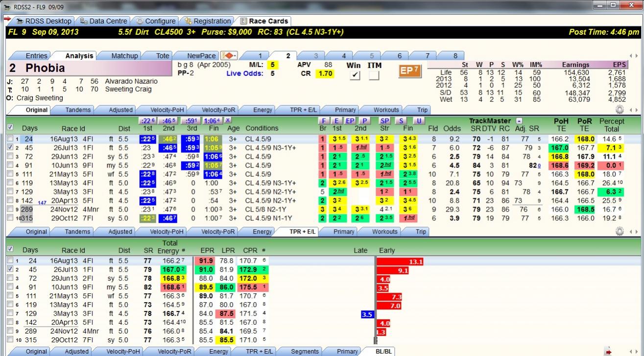The width and height of the screenshot is (644, 356).
Task: Click the U running-style filter button
Action: 419,120
